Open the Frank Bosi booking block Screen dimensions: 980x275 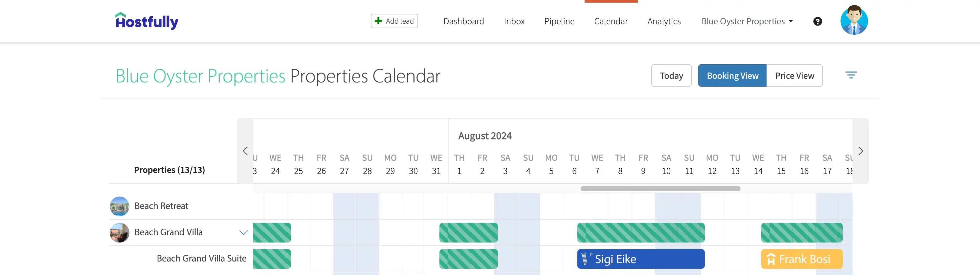pos(802,259)
